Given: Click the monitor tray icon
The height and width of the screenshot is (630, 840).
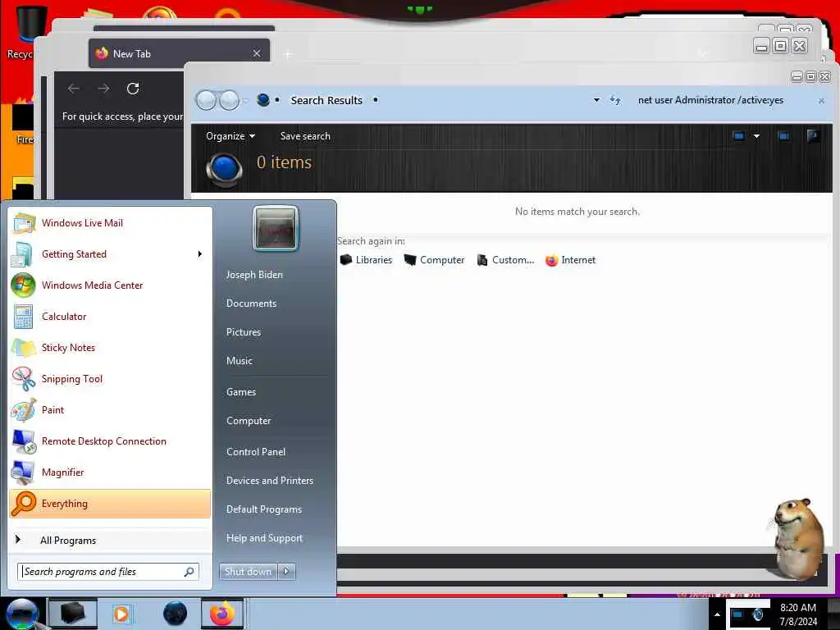Looking at the screenshot, I should tap(737, 614).
